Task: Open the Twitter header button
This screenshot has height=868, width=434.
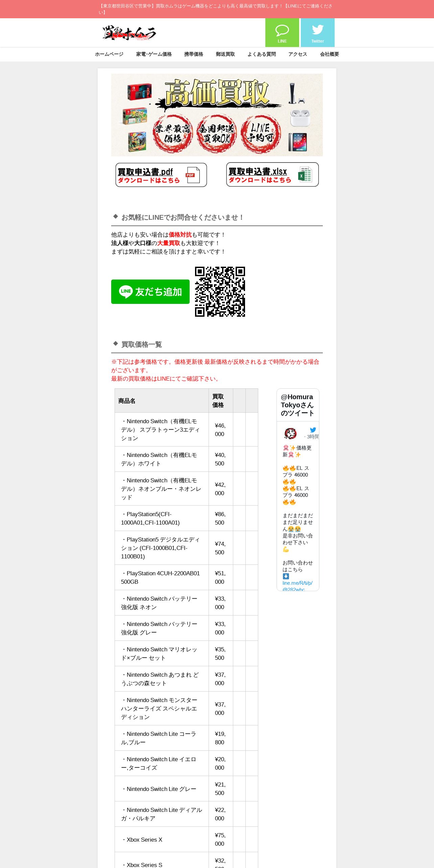Action: pos(317,32)
